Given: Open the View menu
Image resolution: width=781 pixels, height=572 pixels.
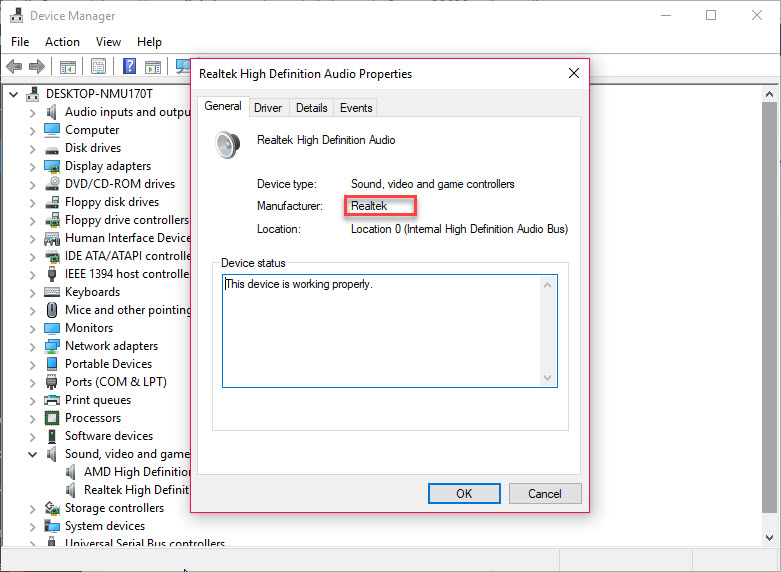Looking at the screenshot, I should [108, 42].
